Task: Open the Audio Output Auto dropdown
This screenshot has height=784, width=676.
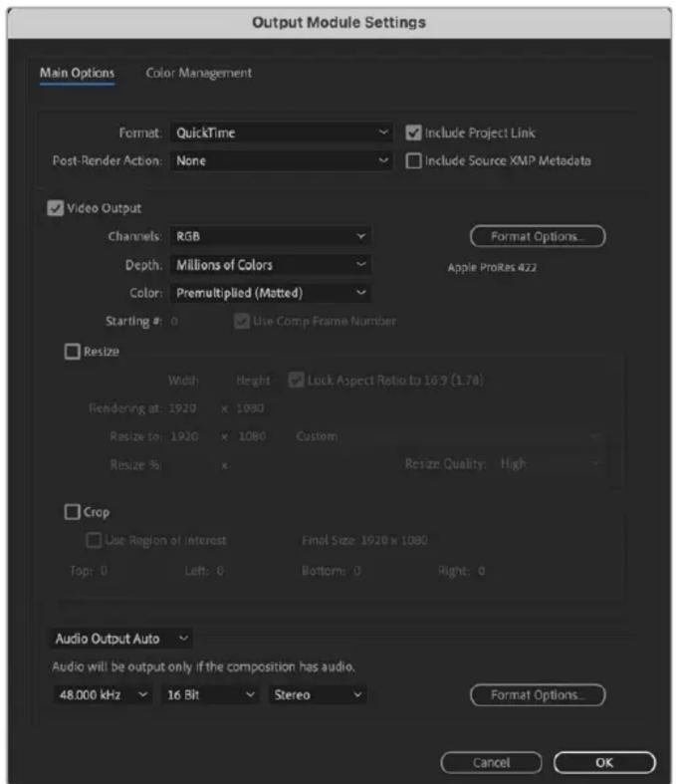Action: [x=120, y=639]
